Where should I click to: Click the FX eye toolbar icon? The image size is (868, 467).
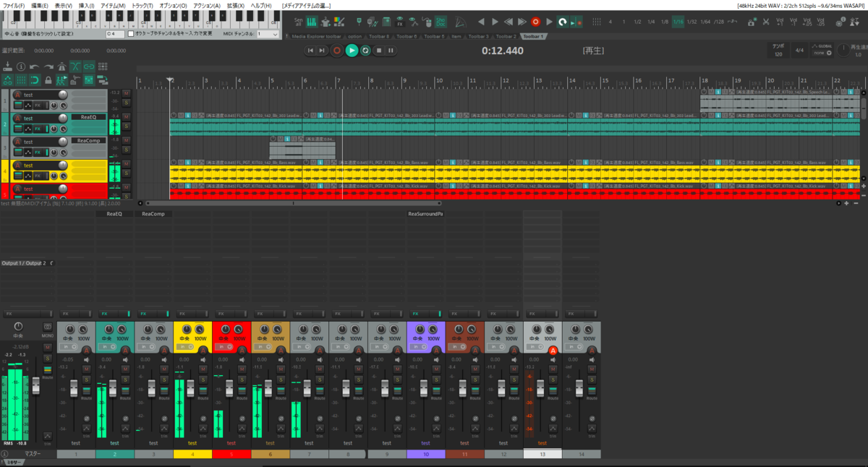[400, 22]
